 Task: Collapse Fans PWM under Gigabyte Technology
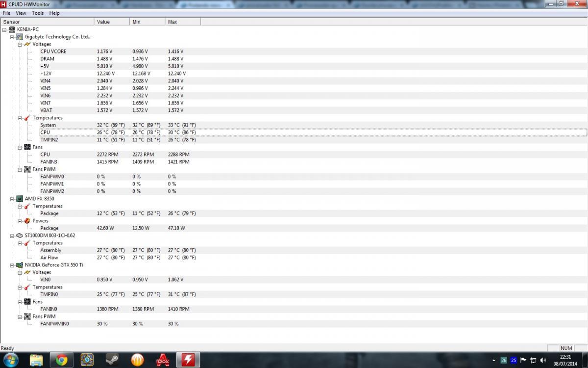20,169
